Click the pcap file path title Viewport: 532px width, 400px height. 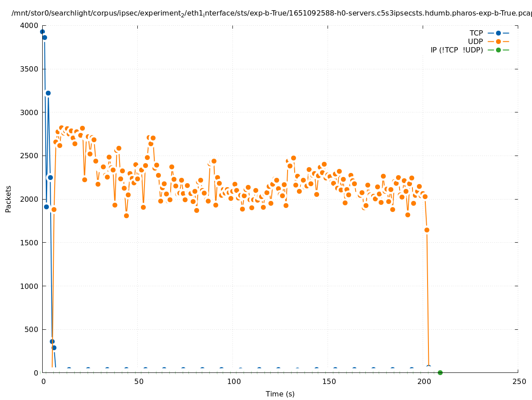click(272, 13)
